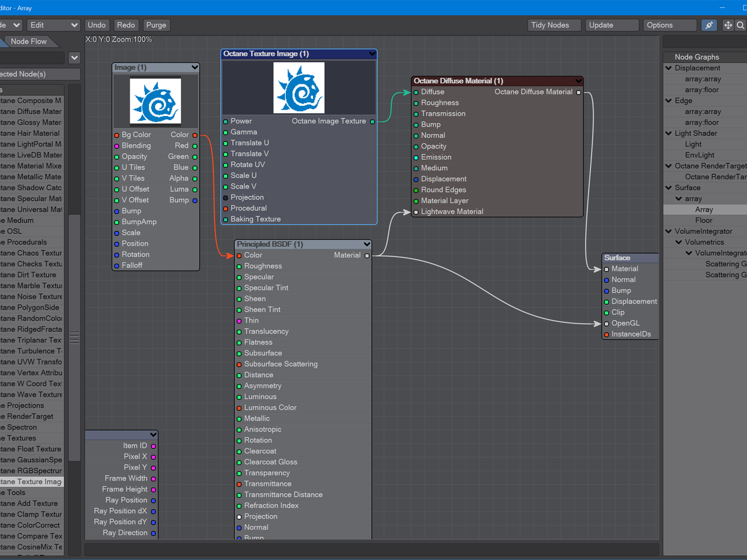The height and width of the screenshot is (560, 747).
Task: Collapse the input node showing Item ID
Action: click(153, 434)
